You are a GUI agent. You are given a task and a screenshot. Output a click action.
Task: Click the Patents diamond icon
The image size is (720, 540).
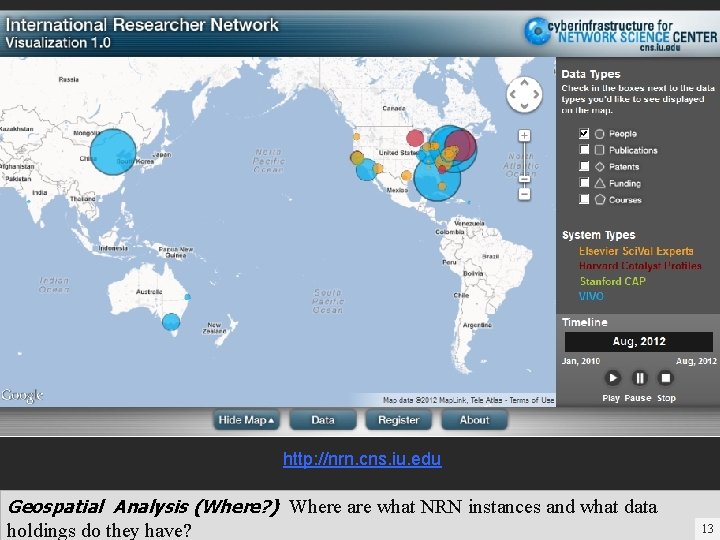[599, 167]
